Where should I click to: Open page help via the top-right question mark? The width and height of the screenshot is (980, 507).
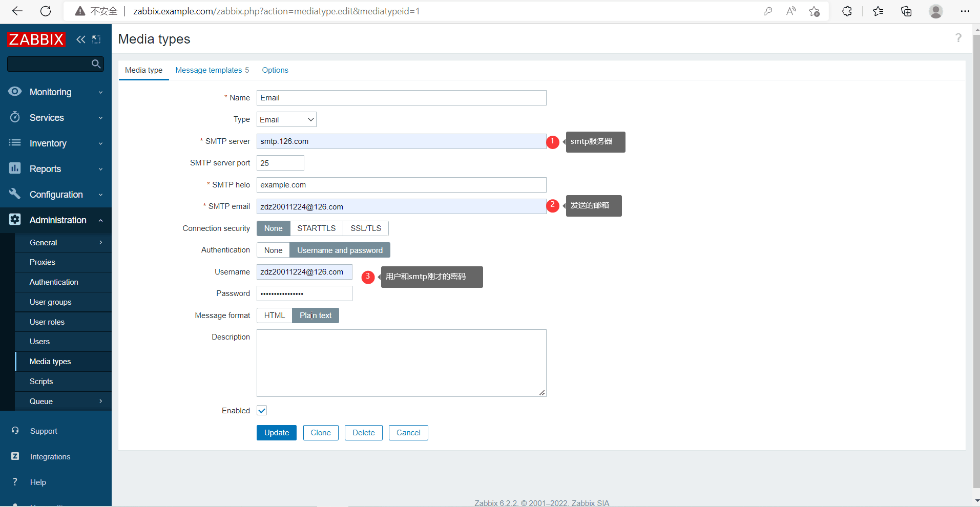tap(958, 38)
